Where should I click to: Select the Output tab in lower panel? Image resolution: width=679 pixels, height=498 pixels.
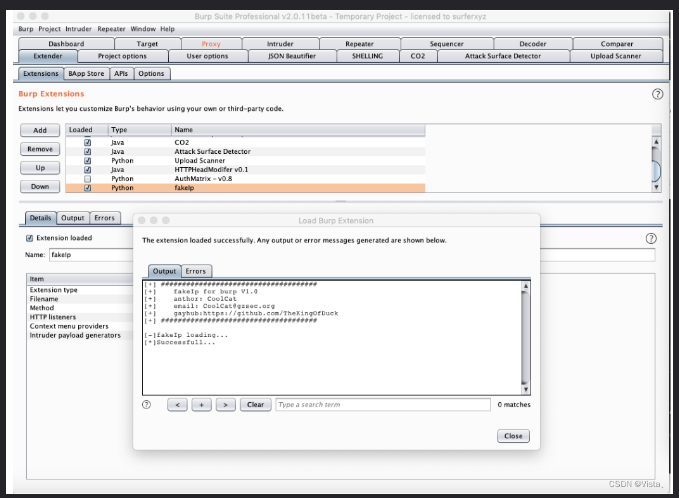tap(72, 218)
